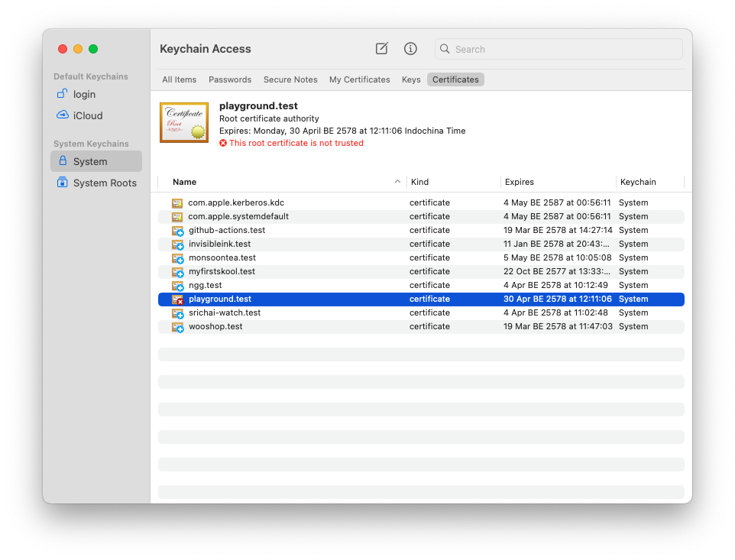The image size is (735, 560).
Task: Open the Secure Notes tab
Action: pyautogui.click(x=290, y=79)
